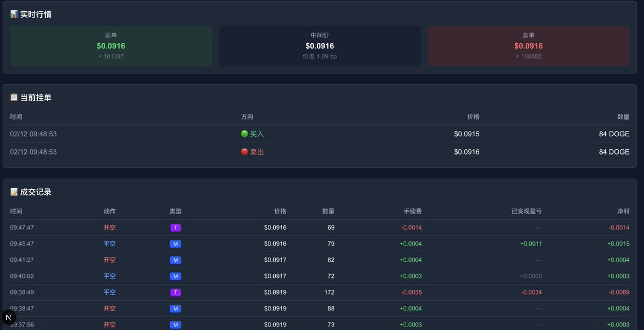Click the 实时行情 section heading
The height and width of the screenshot is (330, 644).
click(x=36, y=14)
